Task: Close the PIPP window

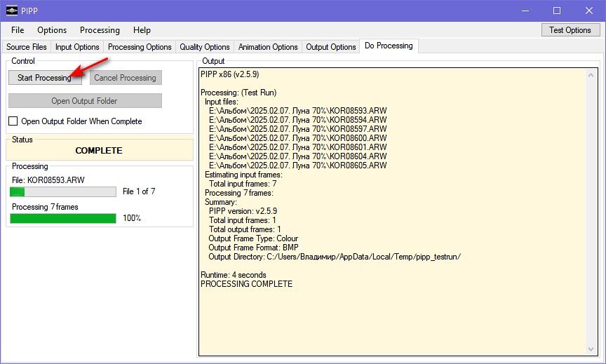Action: tap(589, 11)
